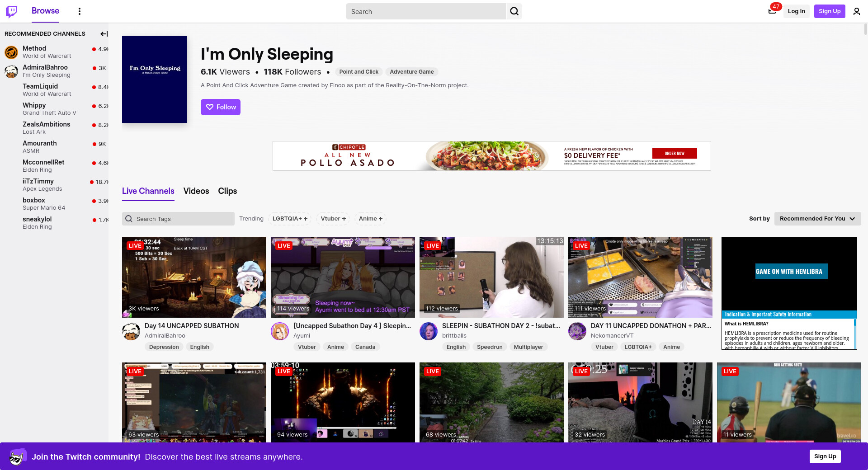Click AdmiralBahroo avatar in sidebar
This screenshot has width=868, height=470.
coord(11,71)
